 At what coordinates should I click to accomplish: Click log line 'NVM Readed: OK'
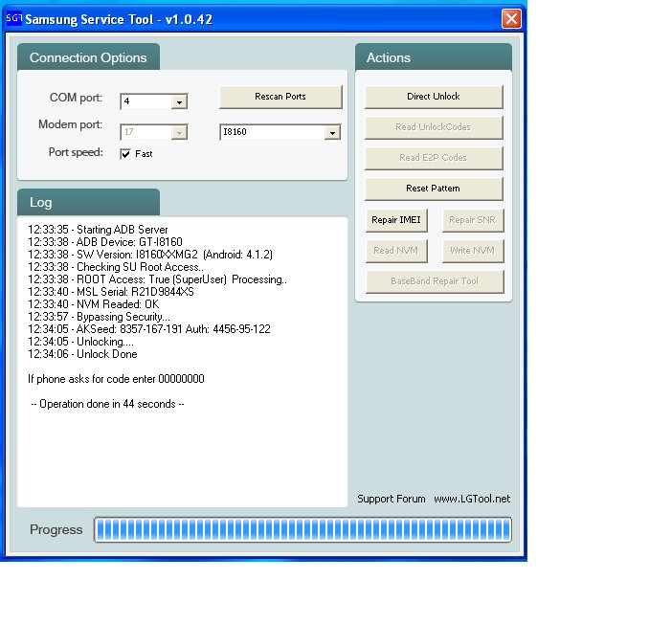click(x=94, y=304)
